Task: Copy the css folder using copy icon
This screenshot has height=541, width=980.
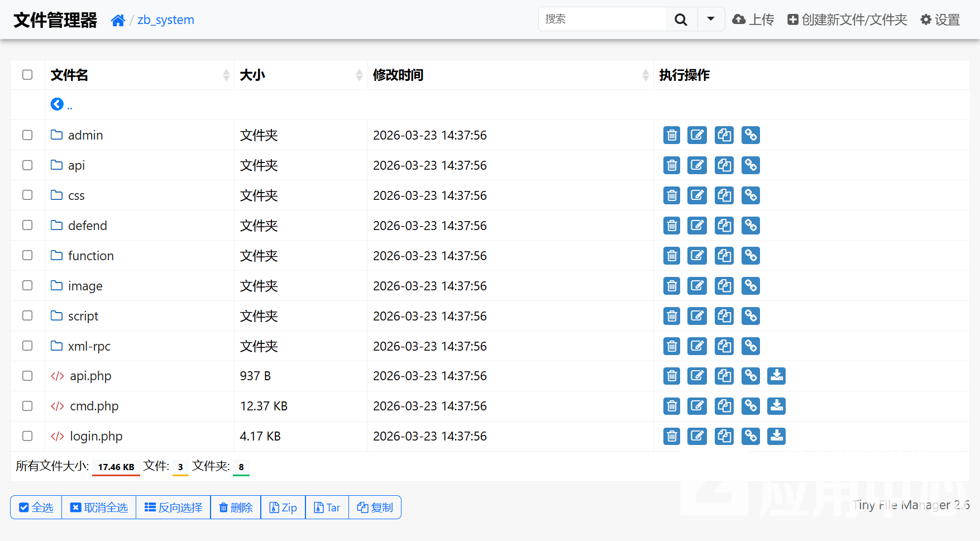Action: (724, 195)
